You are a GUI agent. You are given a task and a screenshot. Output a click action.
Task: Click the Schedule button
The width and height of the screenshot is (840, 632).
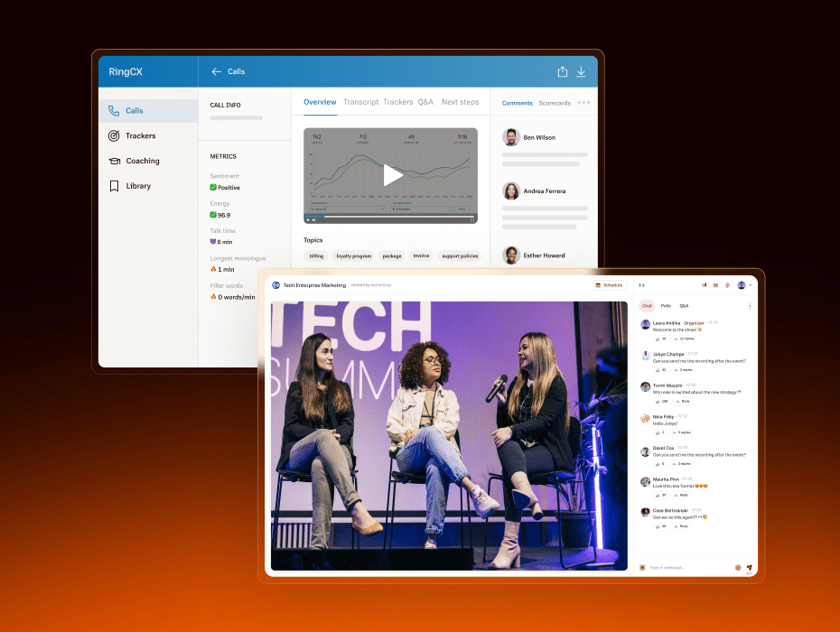(x=609, y=285)
